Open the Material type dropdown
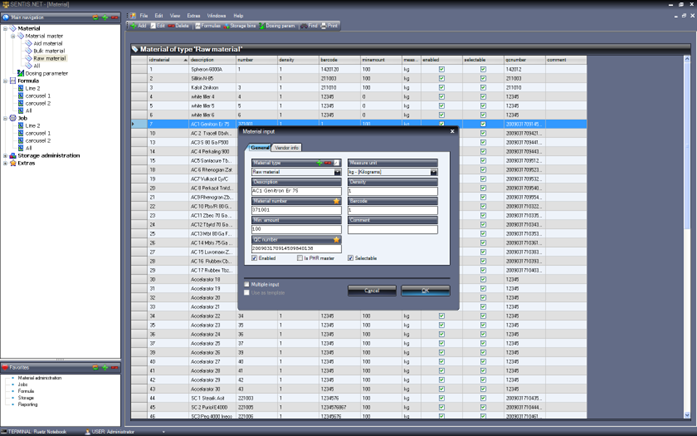Image resolution: width=697 pixels, height=436 pixels. (x=337, y=172)
